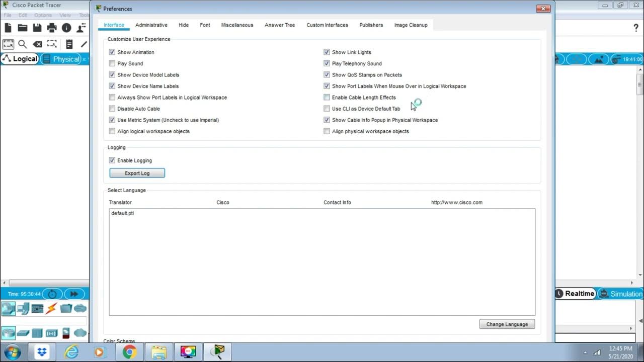Open Image Cleanup tab
The width and height of the screenshot is (644, 362).
click(411, 25)
